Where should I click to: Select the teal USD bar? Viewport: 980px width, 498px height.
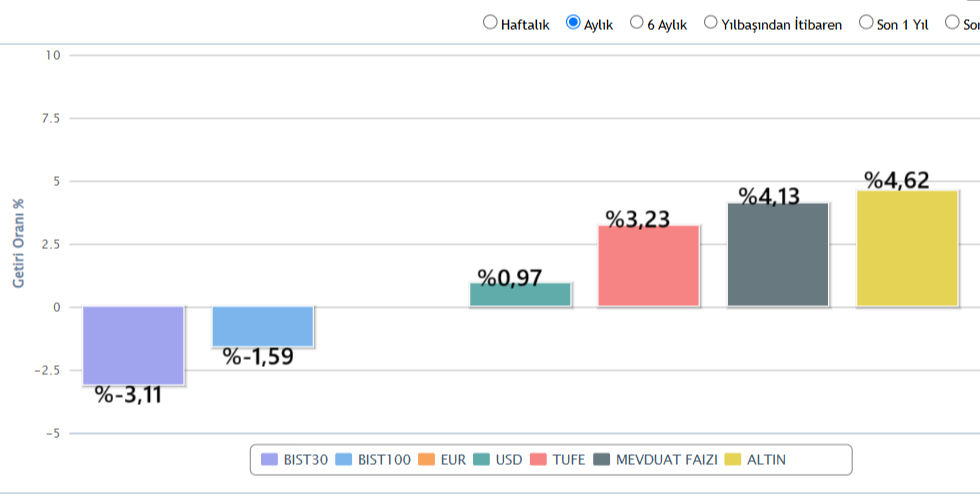tap(520, 295)
